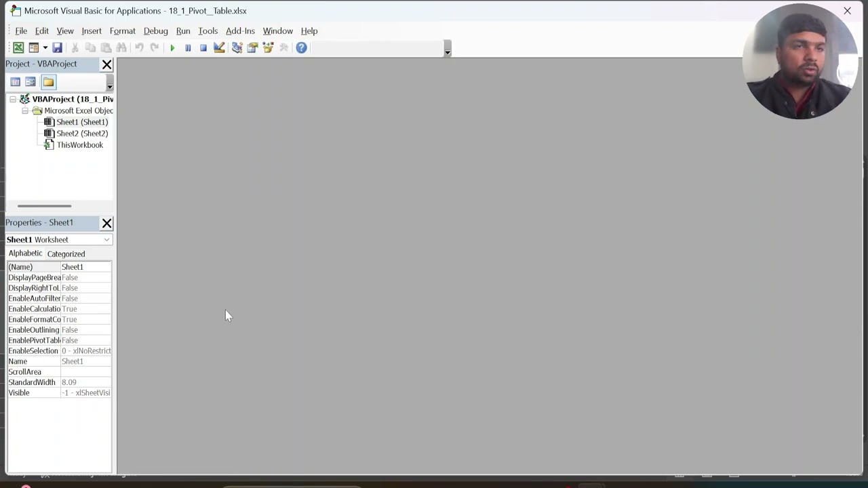The width and height of the screenshot is (868, 488).
Task: Click EnablePivotTable value False
Action: pyautogui.click(x=86, y=341)
